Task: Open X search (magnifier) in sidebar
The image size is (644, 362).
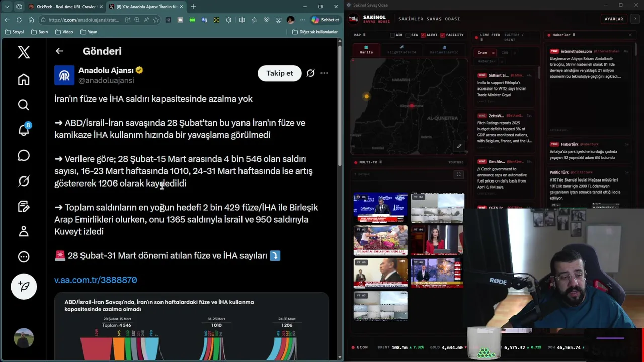Action: (24, 105)
